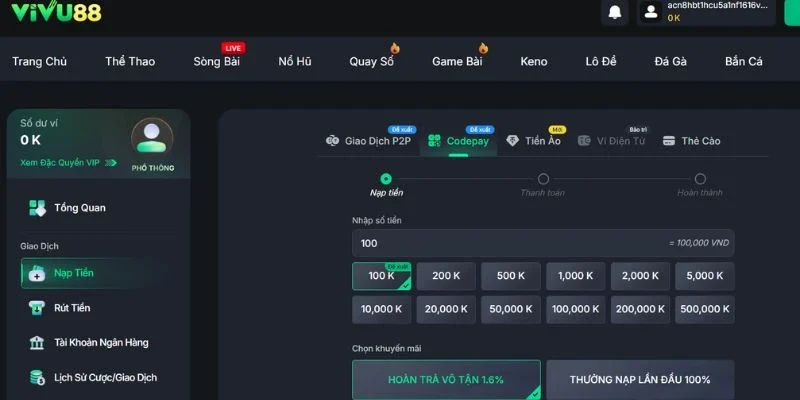Click the notification bell icon
Screen dimensions: 800x400
tap(615, 12)
